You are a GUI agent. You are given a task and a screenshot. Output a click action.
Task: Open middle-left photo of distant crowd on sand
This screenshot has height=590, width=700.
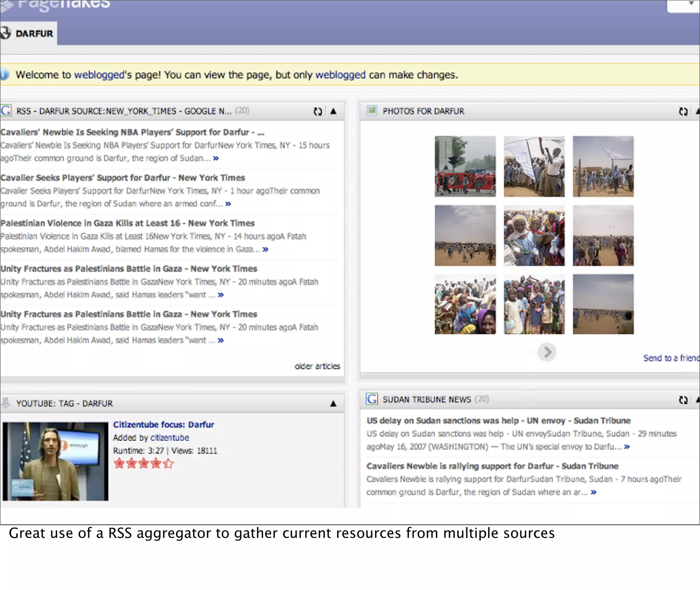click(465, 235)
